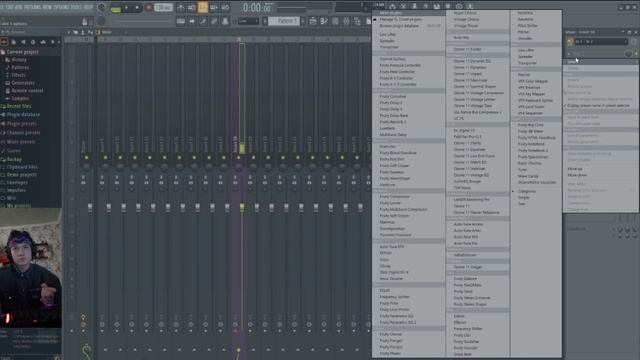Stop playback with the transport stop button
Screen dimensions: 640x360
tap(137, 7)
